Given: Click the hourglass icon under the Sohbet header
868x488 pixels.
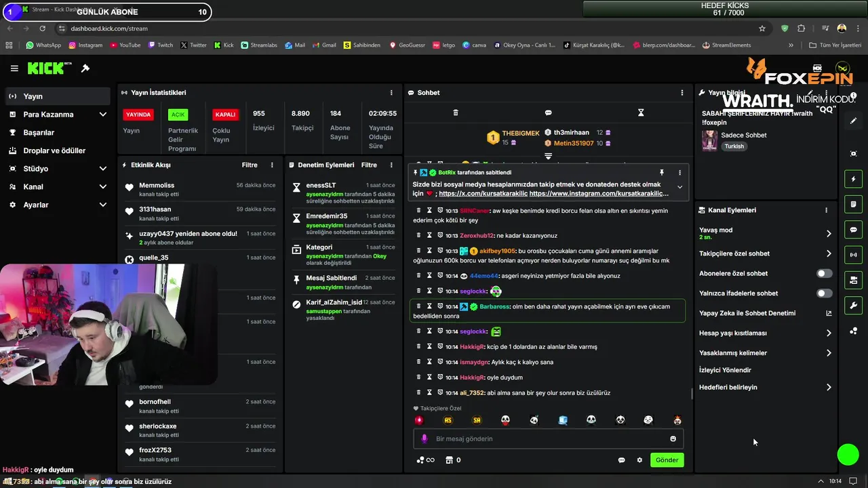Looking at the screenshot, I should [x=641, y=113].
